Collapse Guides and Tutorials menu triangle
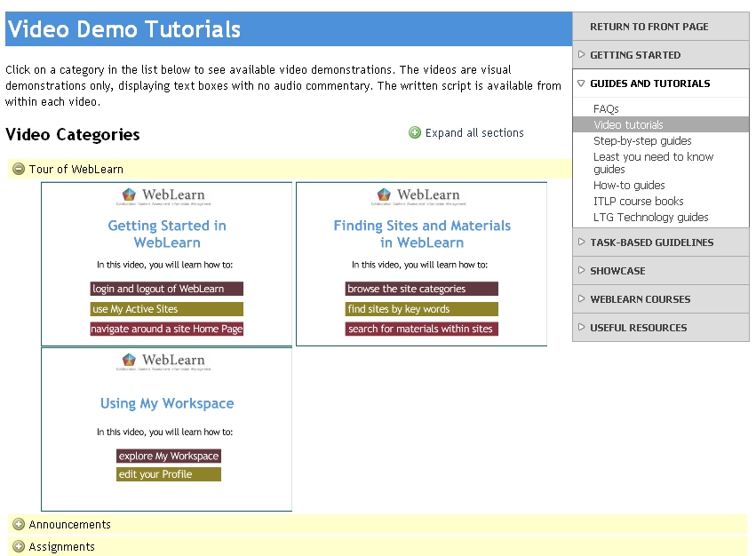The width and height of the screenshot is (756, 556). [x=582, y=83]
